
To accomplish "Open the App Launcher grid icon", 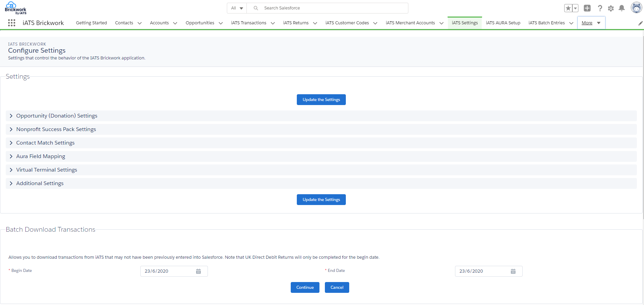I will click(x=11, y=23).
